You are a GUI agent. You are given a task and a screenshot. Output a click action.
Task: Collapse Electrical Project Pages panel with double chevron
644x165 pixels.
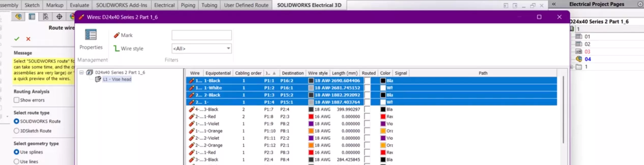point(554,4)
